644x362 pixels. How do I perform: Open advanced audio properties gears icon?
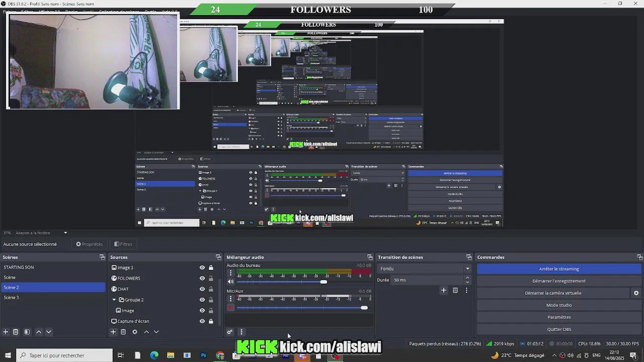pyautogui.click(x=230, y=332)
